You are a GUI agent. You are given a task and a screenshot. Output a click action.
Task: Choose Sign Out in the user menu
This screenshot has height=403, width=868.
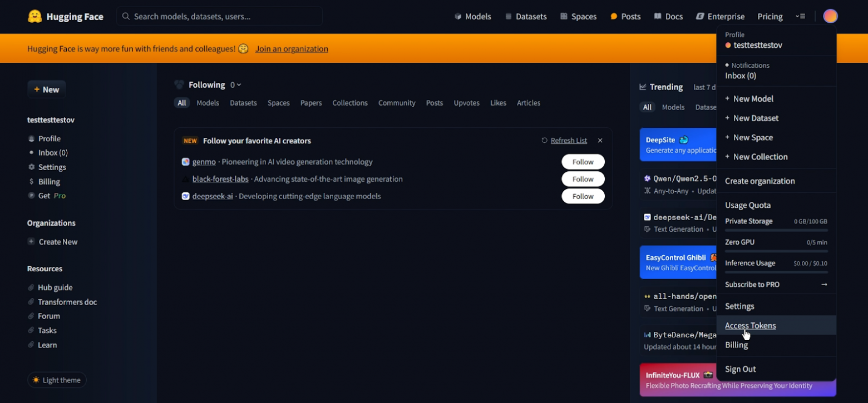click(776, 369)
